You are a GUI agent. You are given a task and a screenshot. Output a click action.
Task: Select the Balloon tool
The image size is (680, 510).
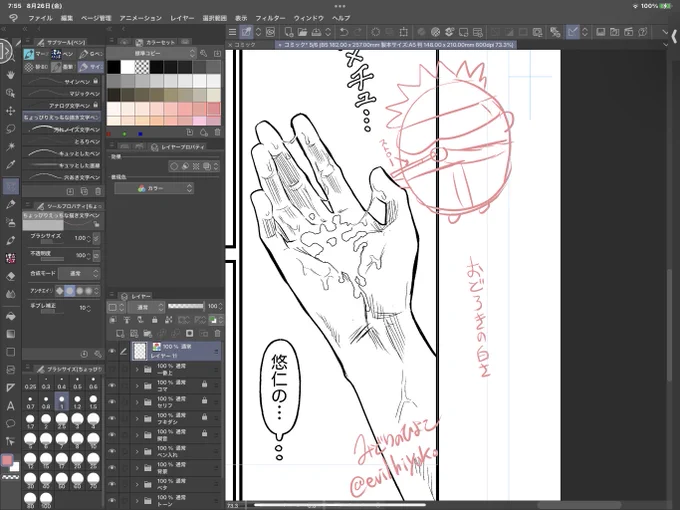(11, 423)
